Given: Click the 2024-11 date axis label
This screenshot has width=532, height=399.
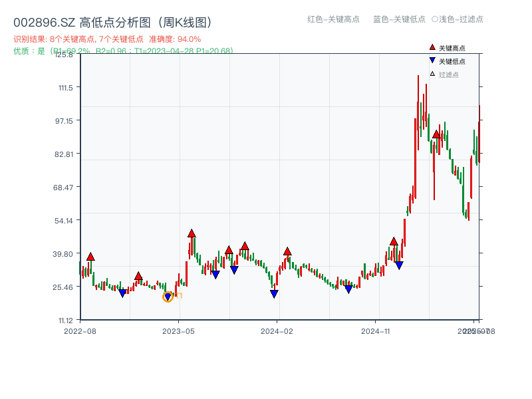Looking at the screenshot, I should (377, 330).
